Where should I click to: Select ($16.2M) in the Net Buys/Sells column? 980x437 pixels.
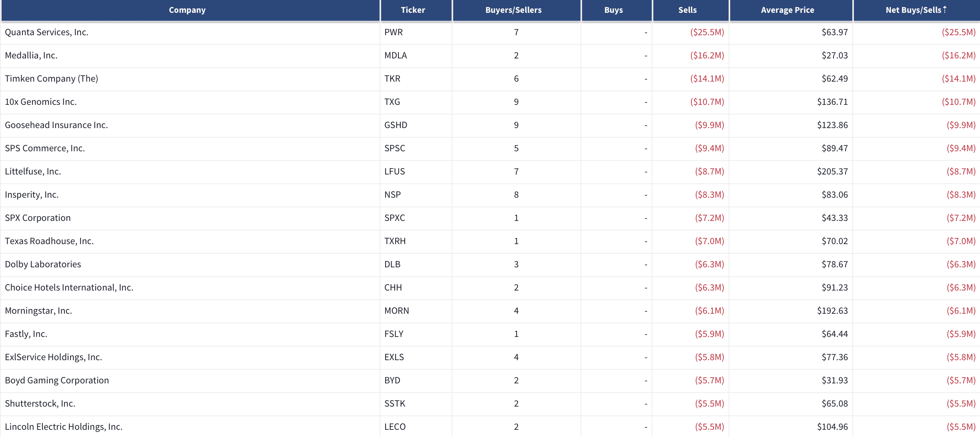click(959, 55)
